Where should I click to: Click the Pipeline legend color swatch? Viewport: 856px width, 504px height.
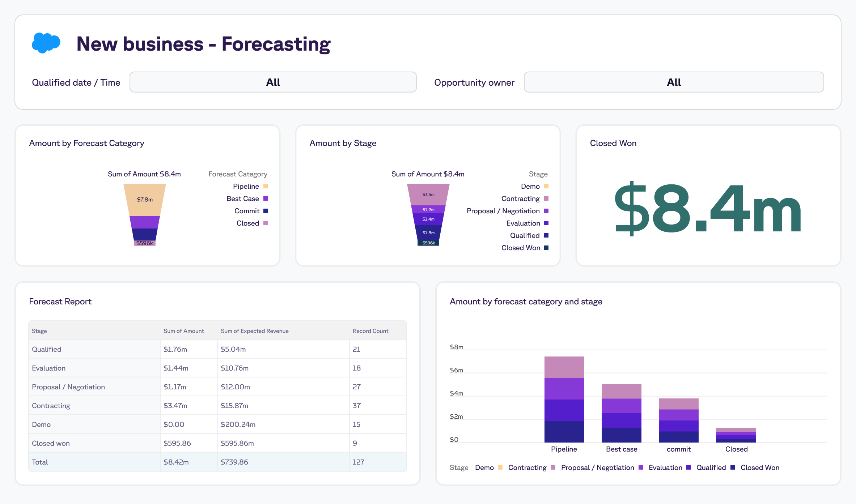pyautogui.click(x=266, y=186)
